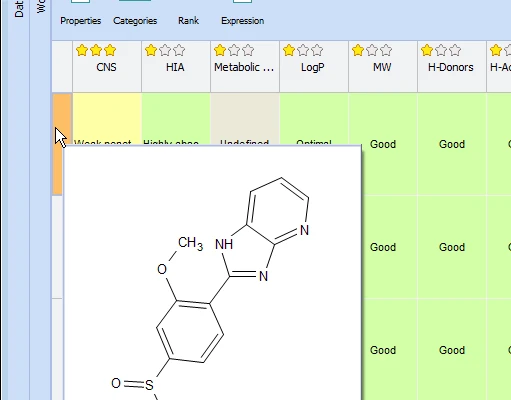Click the CNS column header
This screenshot has height=400, width=511.
pos(106,67)
